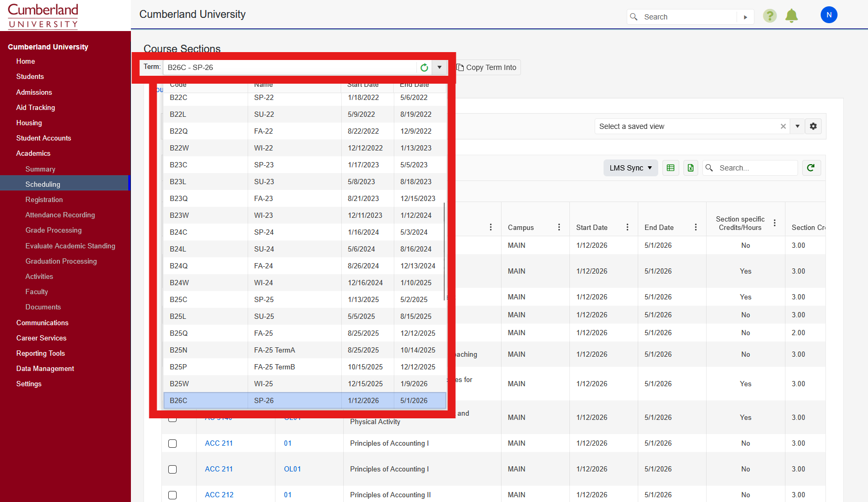Open Aid Tracking in the sidebar
The image size is (868, 502).
(x=36, y=107)
